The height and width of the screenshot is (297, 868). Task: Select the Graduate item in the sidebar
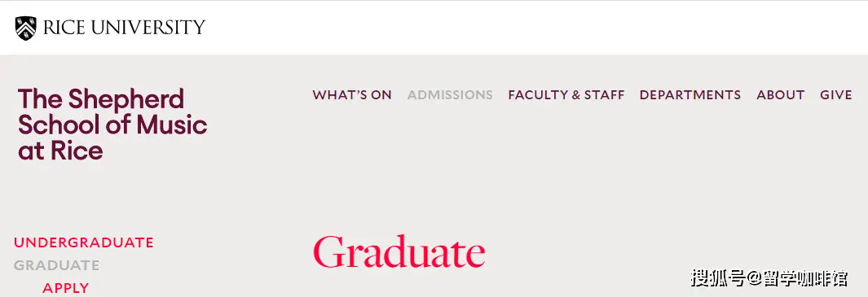click(56, 265)
